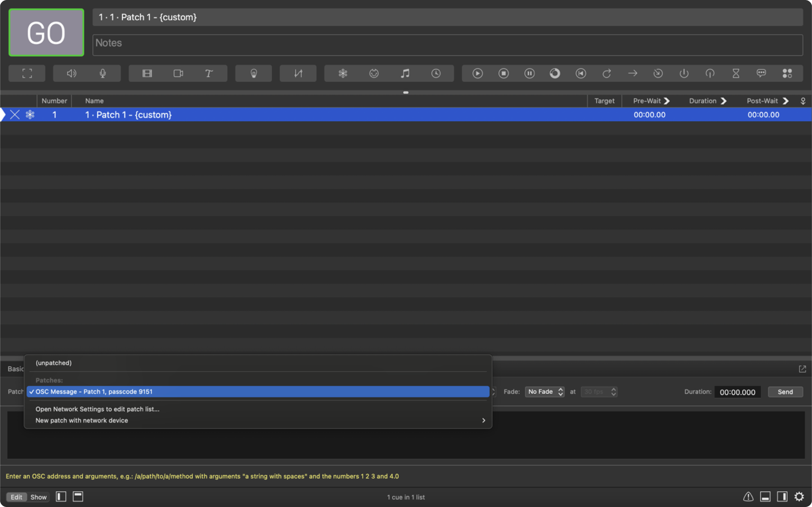Create a new Text cue
Viewport: 812px width, 507px height.
[x=208, y=73]
